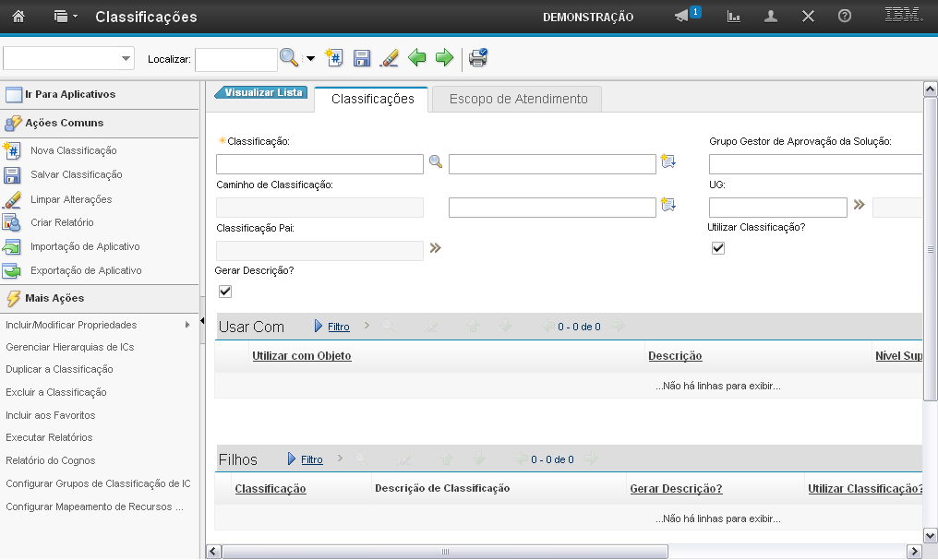Toggle the Utilizar Classificação checkbox
Screen dimensions: 938x560
tap(718, 248)
